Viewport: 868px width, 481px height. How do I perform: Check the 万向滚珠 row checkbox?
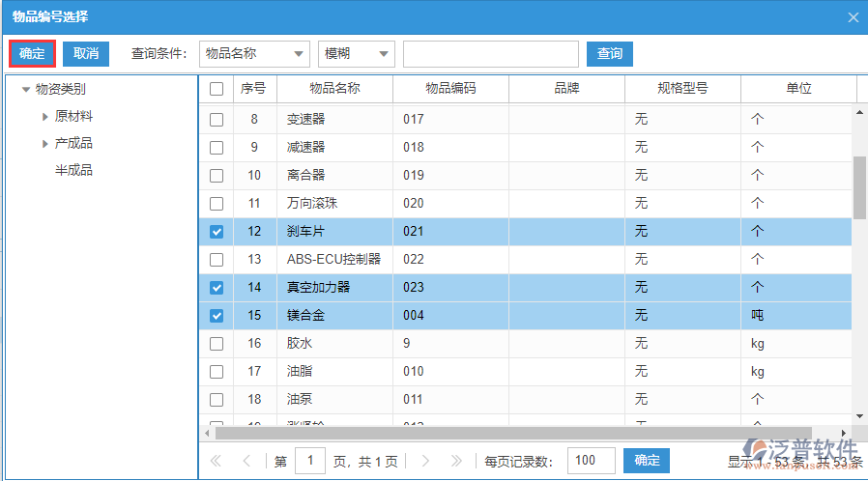point(217,204)
